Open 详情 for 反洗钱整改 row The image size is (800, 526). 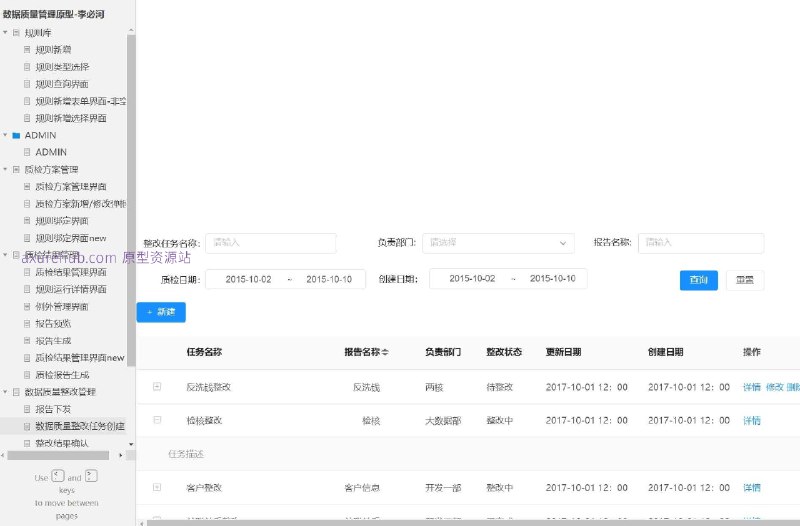click(x=752, y=387)
